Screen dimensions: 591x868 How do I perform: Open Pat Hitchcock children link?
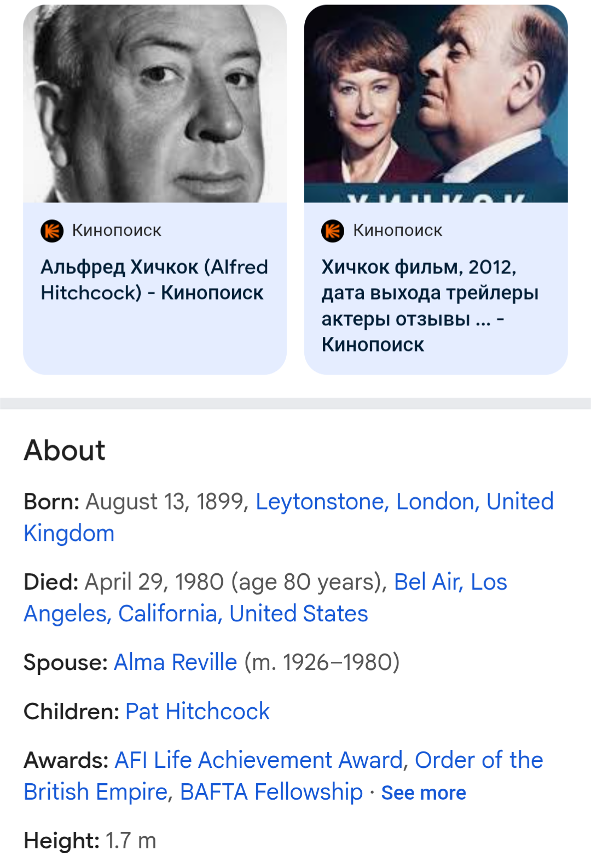click(x=198, y=712)
